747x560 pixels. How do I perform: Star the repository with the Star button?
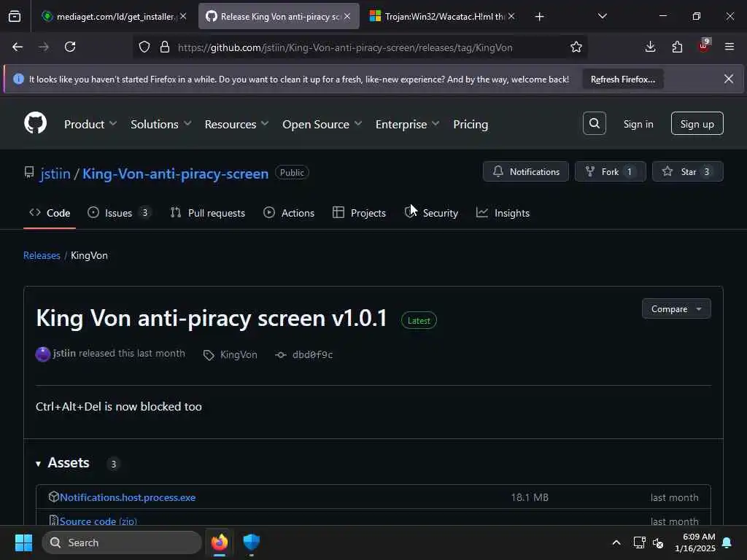click(x=687, y=171)
